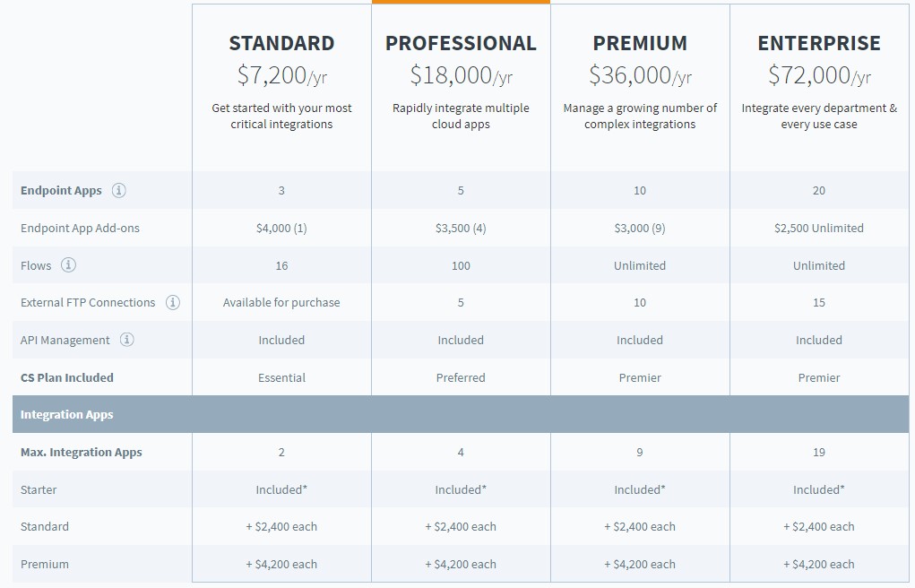Select the PREMIUM plan heading
Viewport: 915px width, 588px height.
(x=640, y=43)
